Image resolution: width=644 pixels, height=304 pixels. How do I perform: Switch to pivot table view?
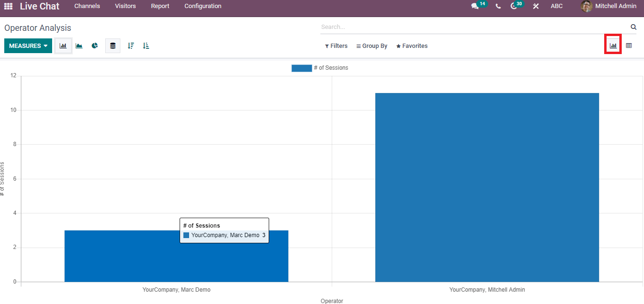pos(629,46)
